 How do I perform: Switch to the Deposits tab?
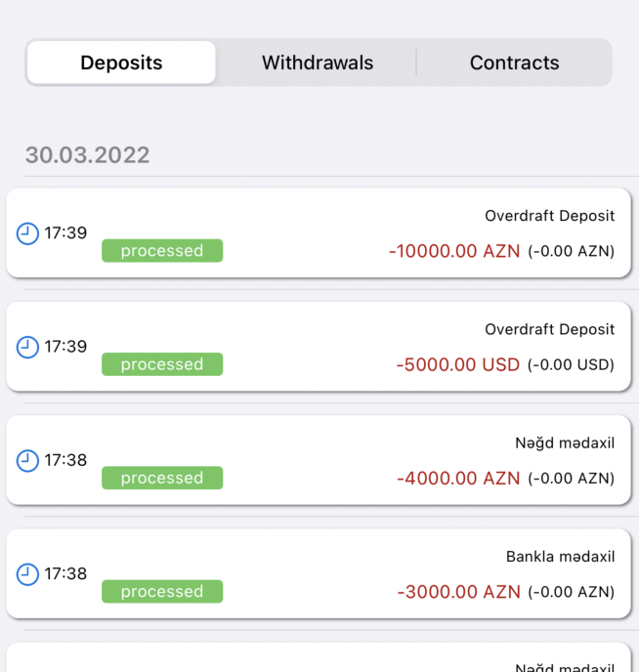coord(121,63)
